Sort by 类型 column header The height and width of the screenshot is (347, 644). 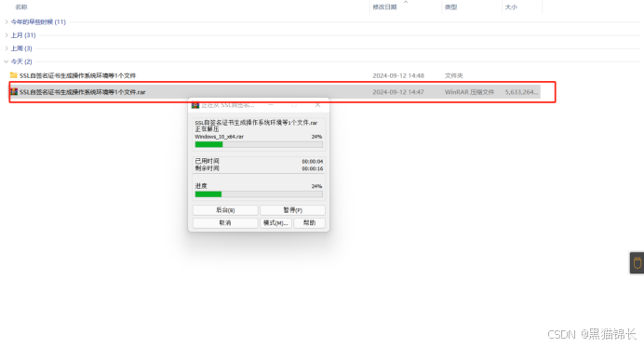[451, 7]
